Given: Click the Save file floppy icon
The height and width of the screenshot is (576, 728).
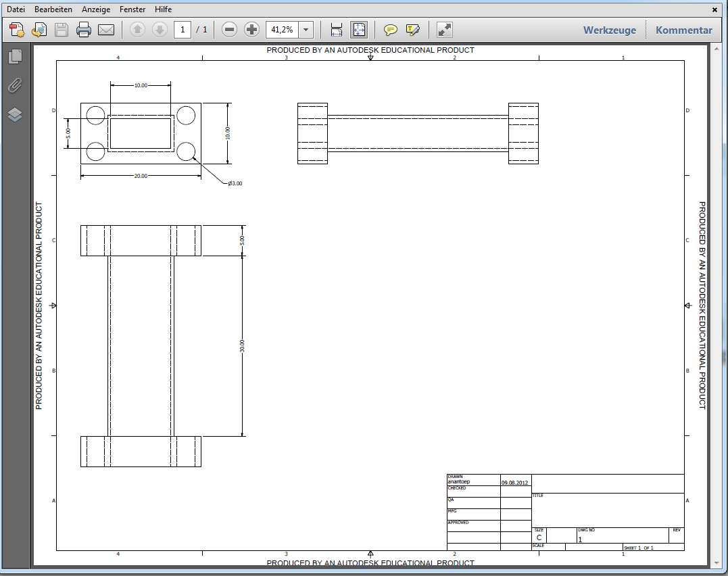Looking at the screenshot, I should [62, 30].
